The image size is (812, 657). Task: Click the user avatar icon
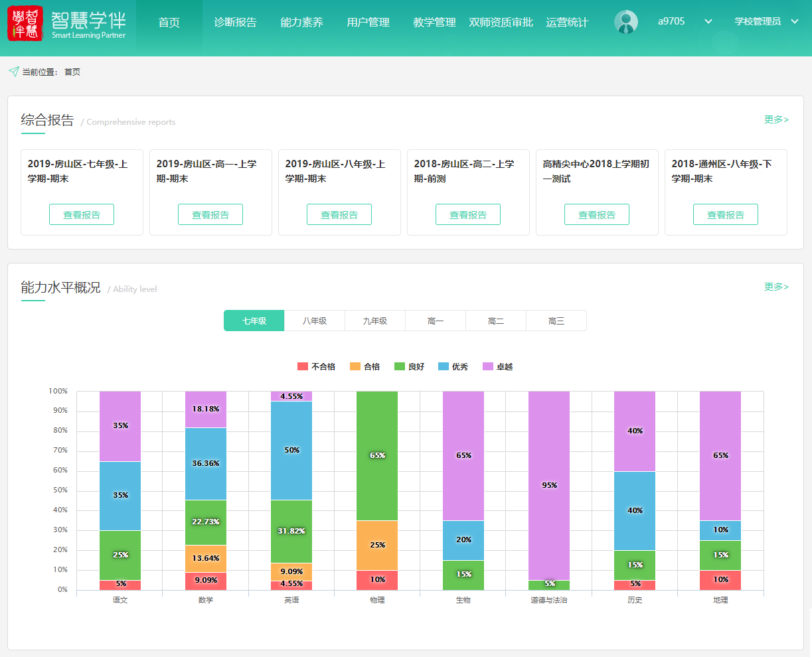pos(625,22)
